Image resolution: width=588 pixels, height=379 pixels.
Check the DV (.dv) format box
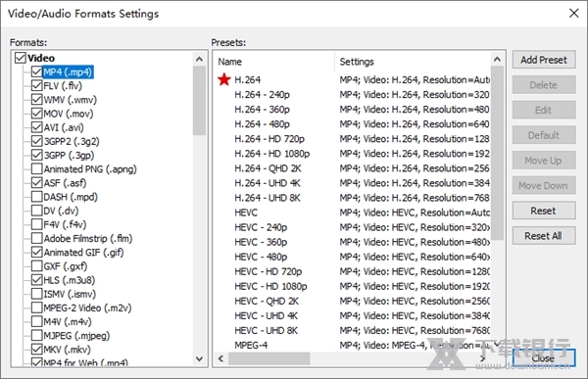pos(37,211)
